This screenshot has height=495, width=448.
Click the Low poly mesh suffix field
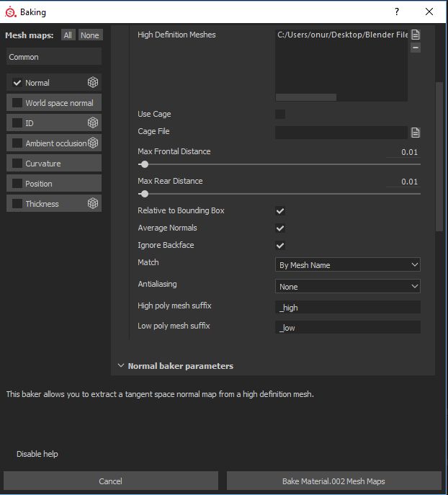coord(348,327)
